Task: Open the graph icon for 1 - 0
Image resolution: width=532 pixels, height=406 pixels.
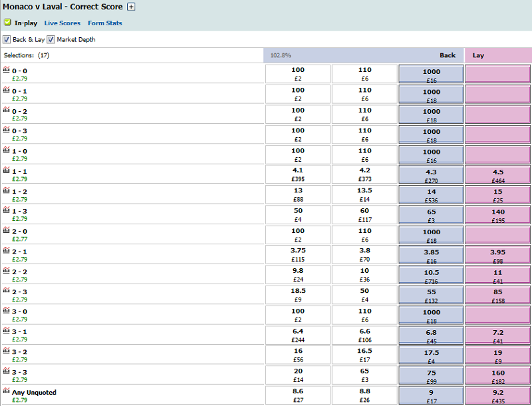Action: point(6,150)
